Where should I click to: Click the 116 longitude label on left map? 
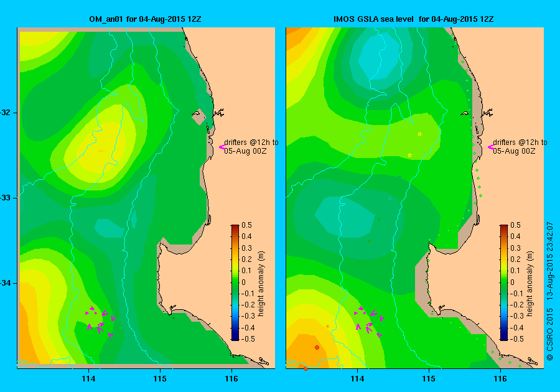point(231,379)
